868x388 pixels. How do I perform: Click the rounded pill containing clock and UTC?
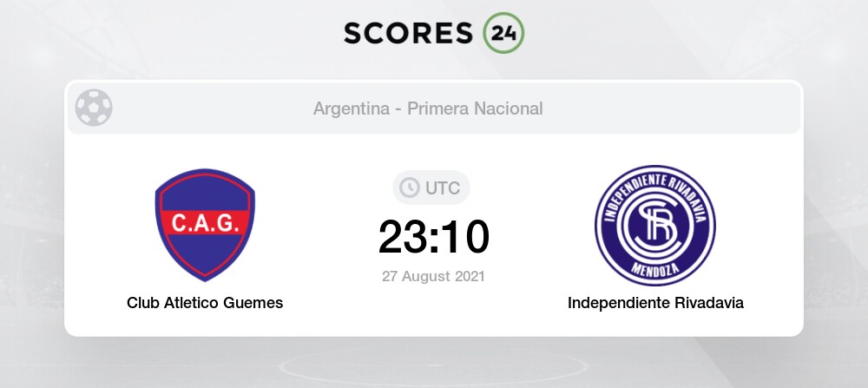click(x=431, y=187)
